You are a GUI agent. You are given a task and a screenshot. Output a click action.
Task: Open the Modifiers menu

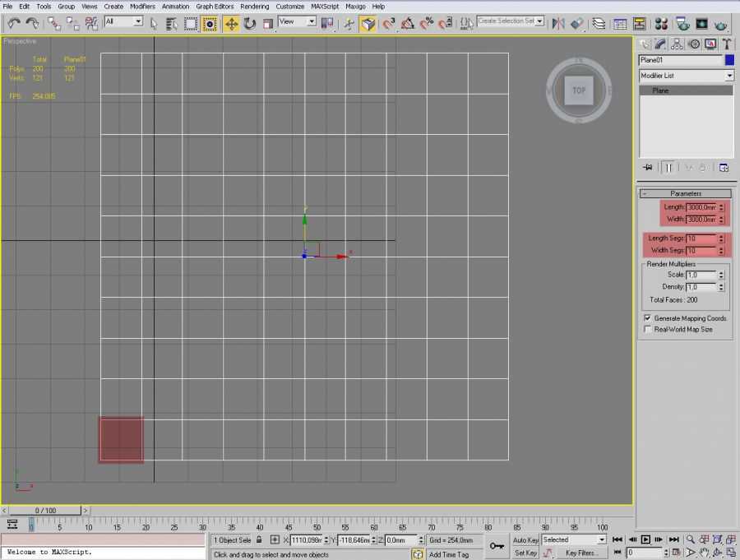142,6
